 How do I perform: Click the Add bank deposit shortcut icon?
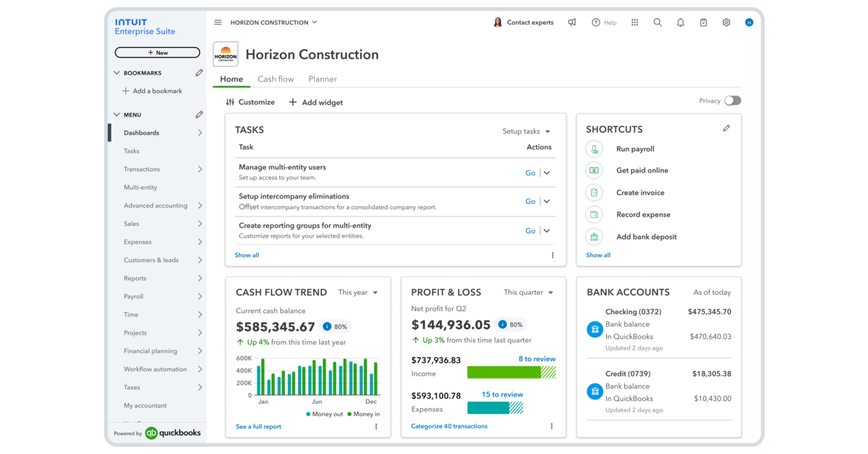594,237
